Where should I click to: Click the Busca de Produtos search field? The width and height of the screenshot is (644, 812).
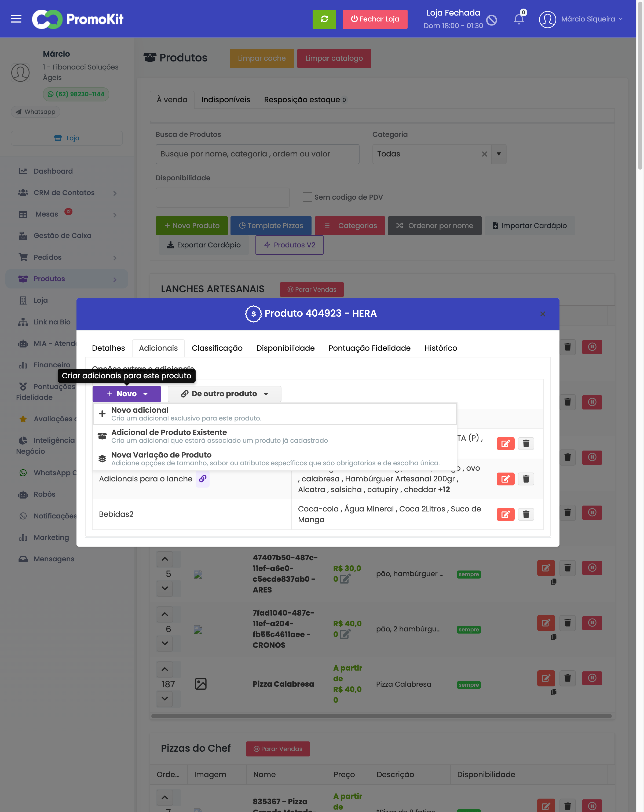257,154
